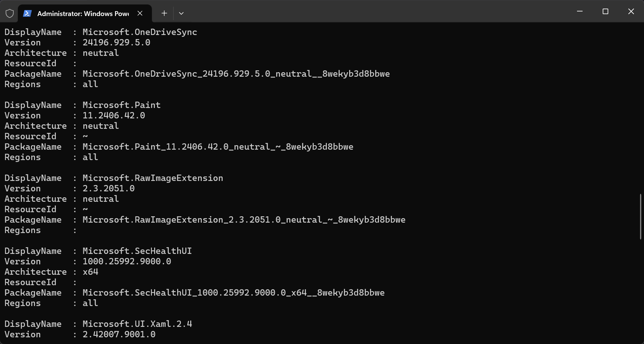Click the vertical scrollbar thumb
This screenshot has width=644, height=344.
click(x=641, y=216)
